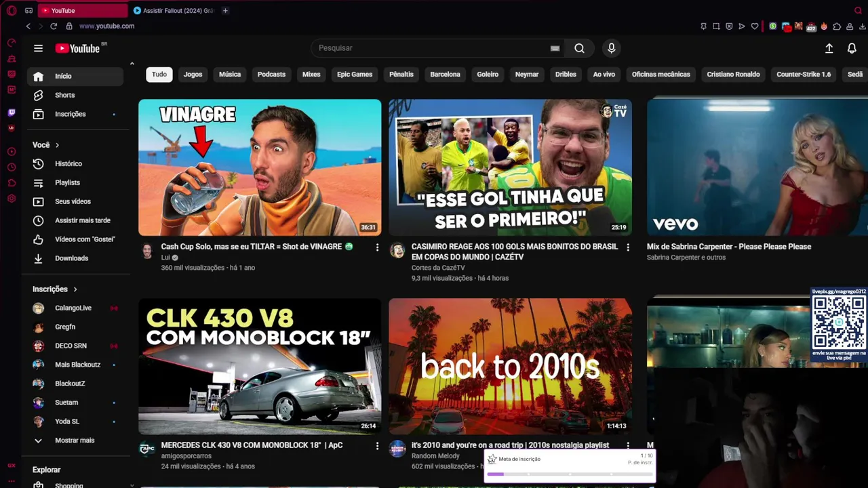Open Opera sidebar history clock icon
This screenshot has width=868, height=488.
[12, 167]
